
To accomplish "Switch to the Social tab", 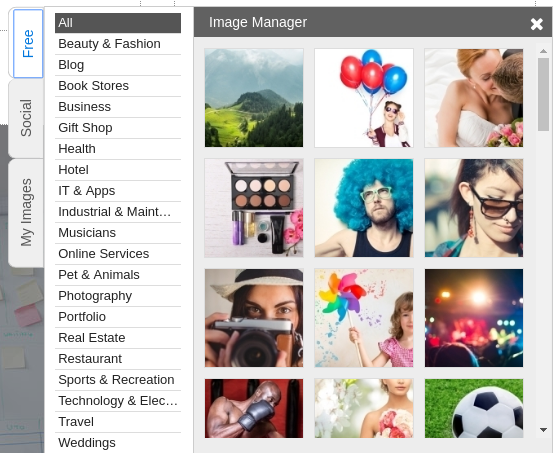I will pyautogui.click(x=26, y=118).
